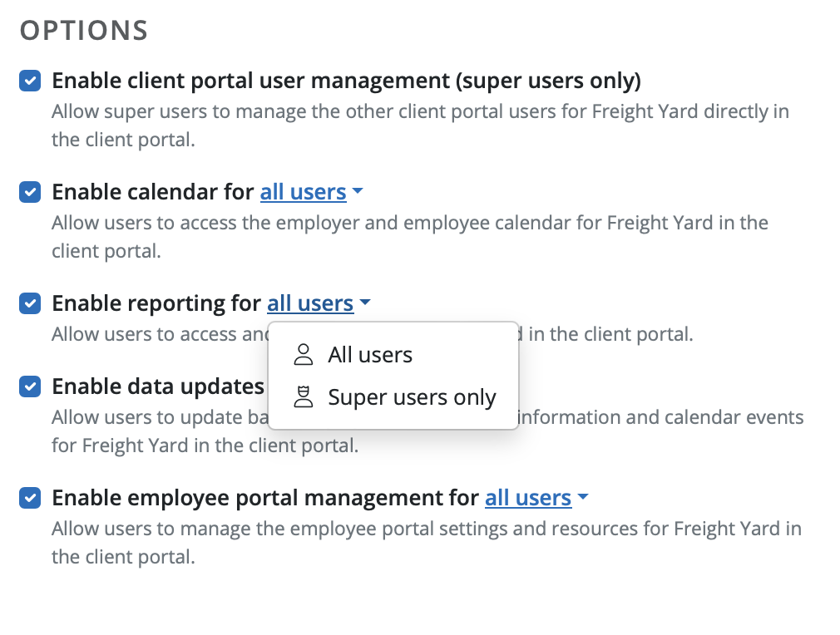Select "All users" from the dropdown menu

[370, 355]
